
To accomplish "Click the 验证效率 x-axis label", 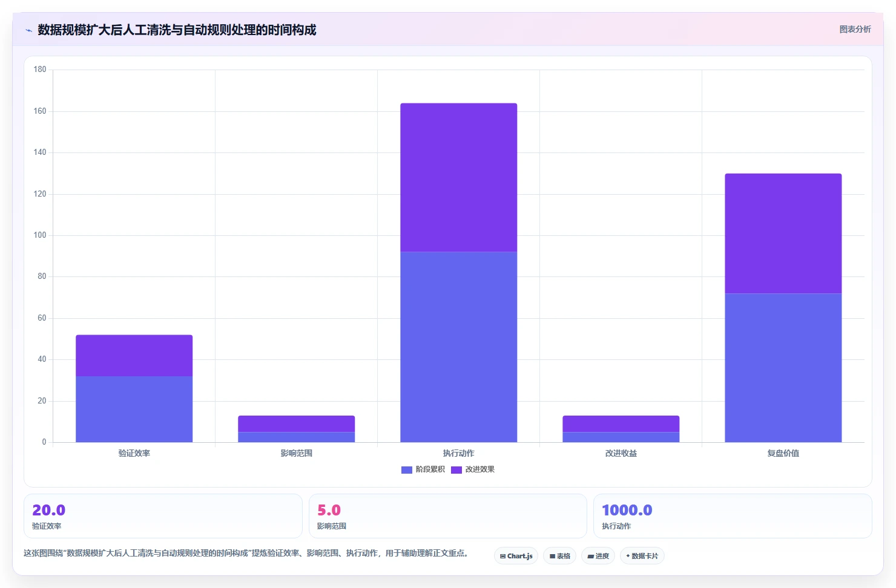I will click(x=134, y=453).
